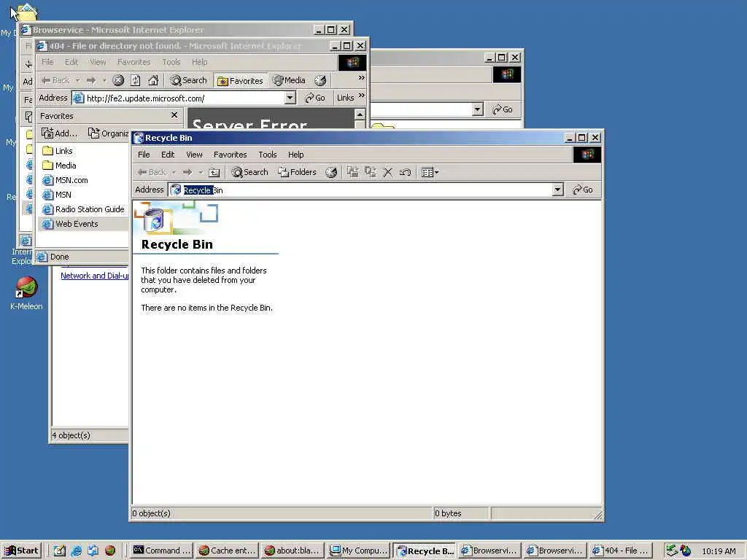Select Web Events favorite
Image resolution: width=747 pixels, height=560 pixels.
[x=70, y=224]
